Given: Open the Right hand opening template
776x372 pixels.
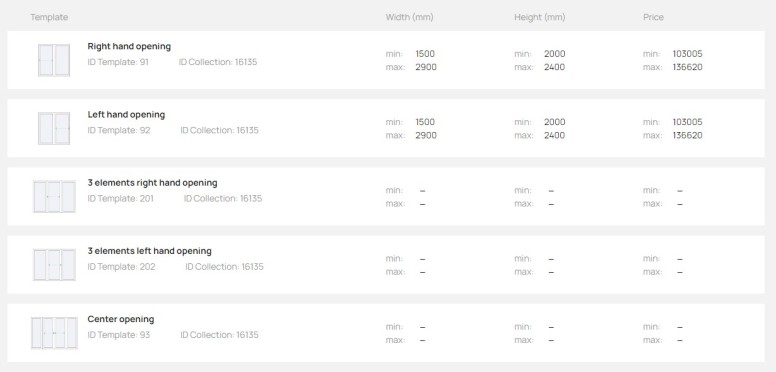Looking at the screenshot, I should tap(129, 46).
